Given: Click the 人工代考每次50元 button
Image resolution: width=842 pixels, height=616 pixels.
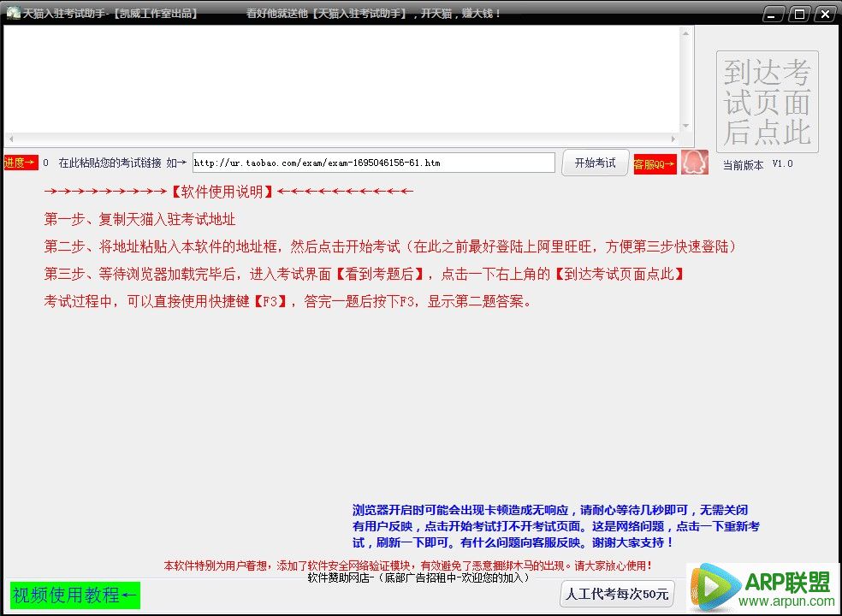Looking at the screenshot, I should coord(616,594).
